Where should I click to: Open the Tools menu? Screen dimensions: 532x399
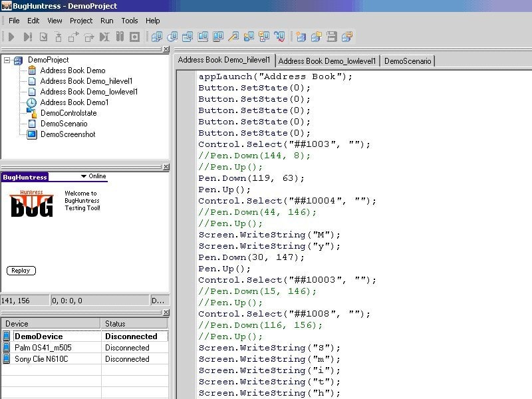(130, 21)
